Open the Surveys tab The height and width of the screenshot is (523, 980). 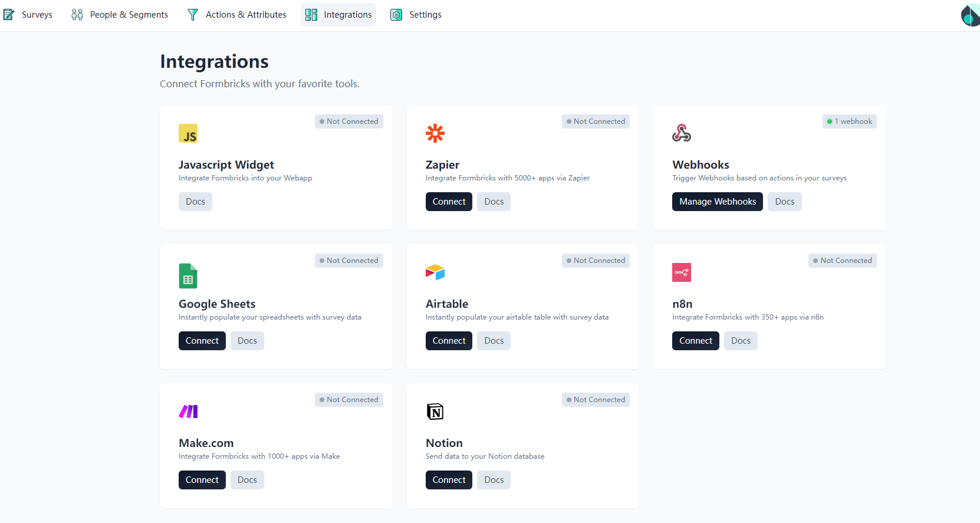pos(28,15)
